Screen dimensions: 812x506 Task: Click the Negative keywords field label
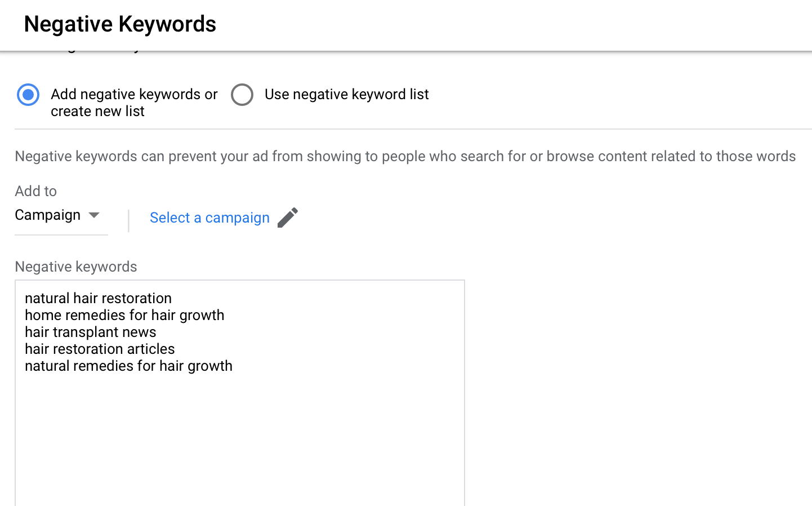coord(75,267)
